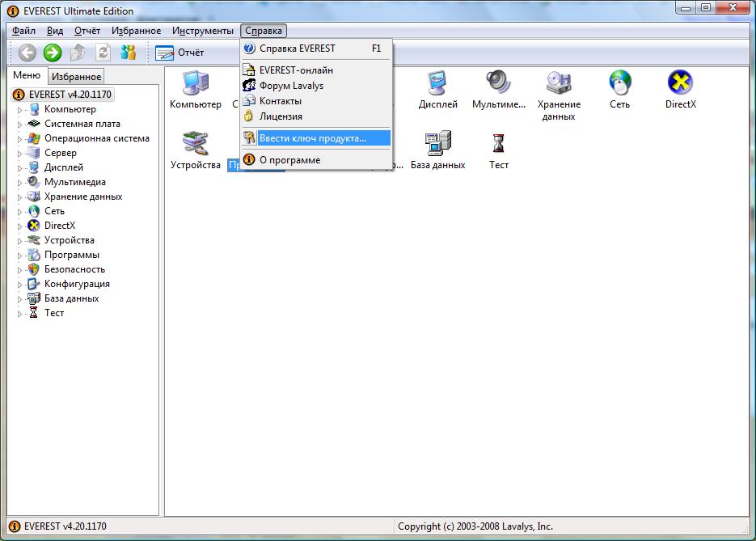
Task: Open the Инструменты menu
Action: coord(202,31)
